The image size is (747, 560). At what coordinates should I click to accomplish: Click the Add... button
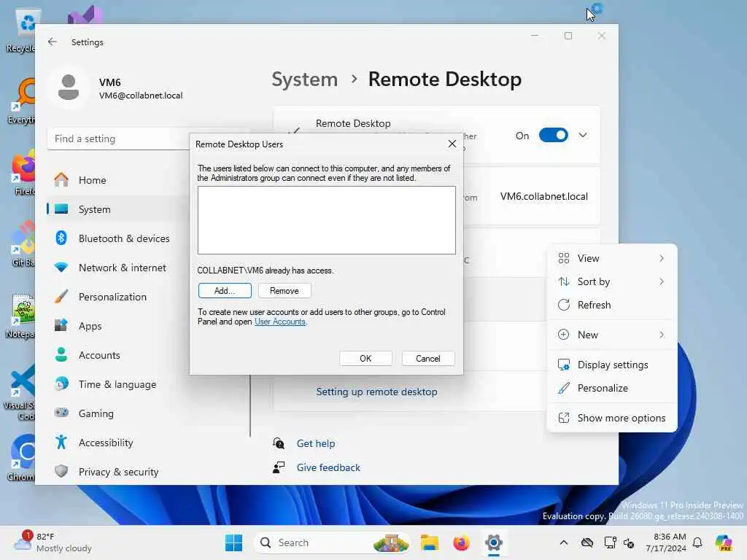pyautogui.click(x=225, y=290)
